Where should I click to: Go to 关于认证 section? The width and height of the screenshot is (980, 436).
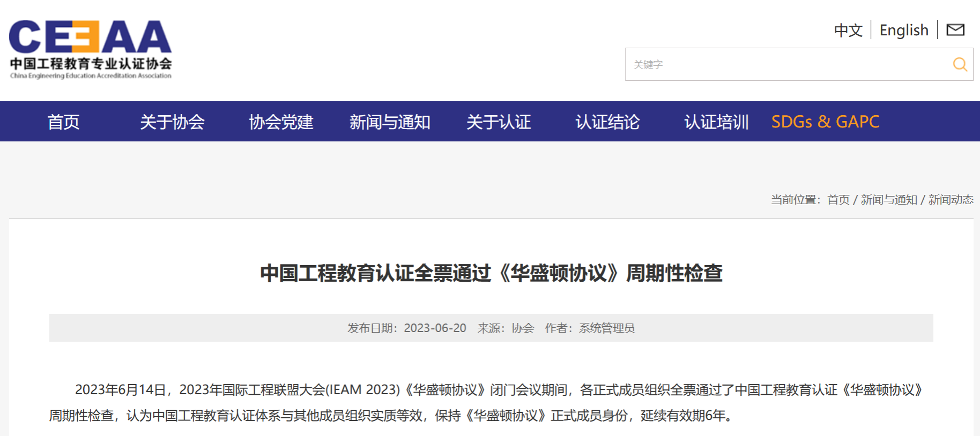point(499,122)
